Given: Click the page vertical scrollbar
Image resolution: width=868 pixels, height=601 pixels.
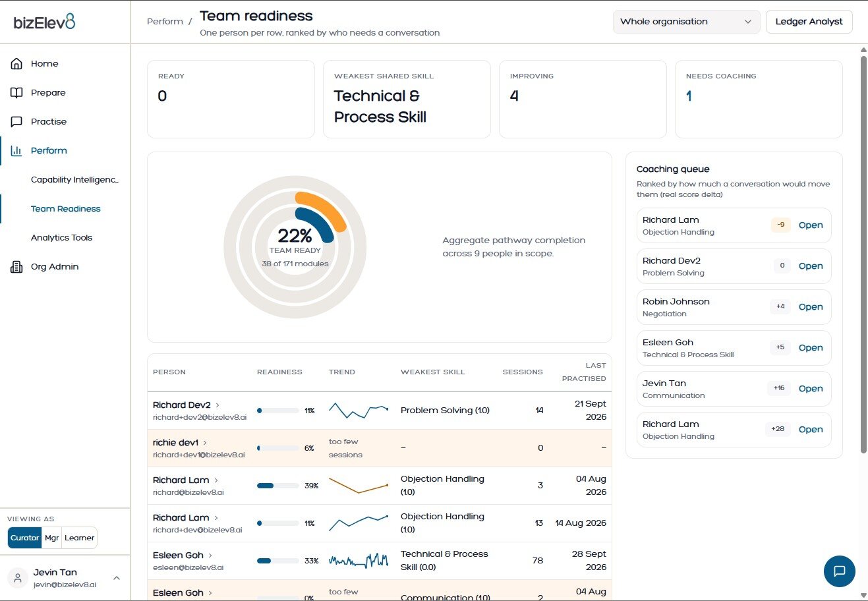Looking at the screenshot, I should (x=863, y=254).
